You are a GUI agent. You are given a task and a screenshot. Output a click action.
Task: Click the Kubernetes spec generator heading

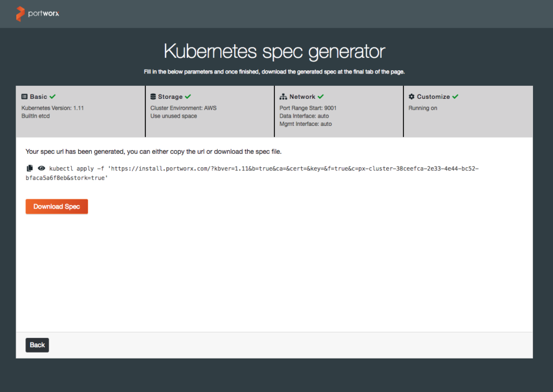tap(274, 51)
